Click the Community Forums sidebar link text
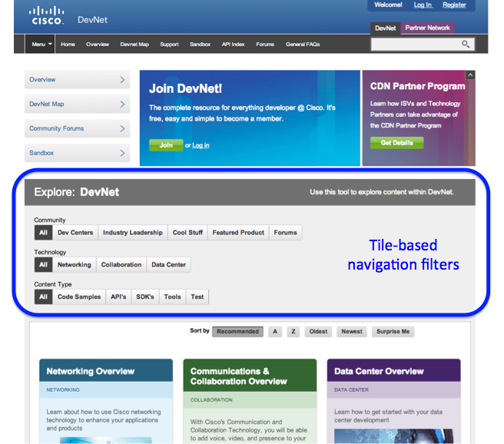The image size is (504, 444). point(57,128)
